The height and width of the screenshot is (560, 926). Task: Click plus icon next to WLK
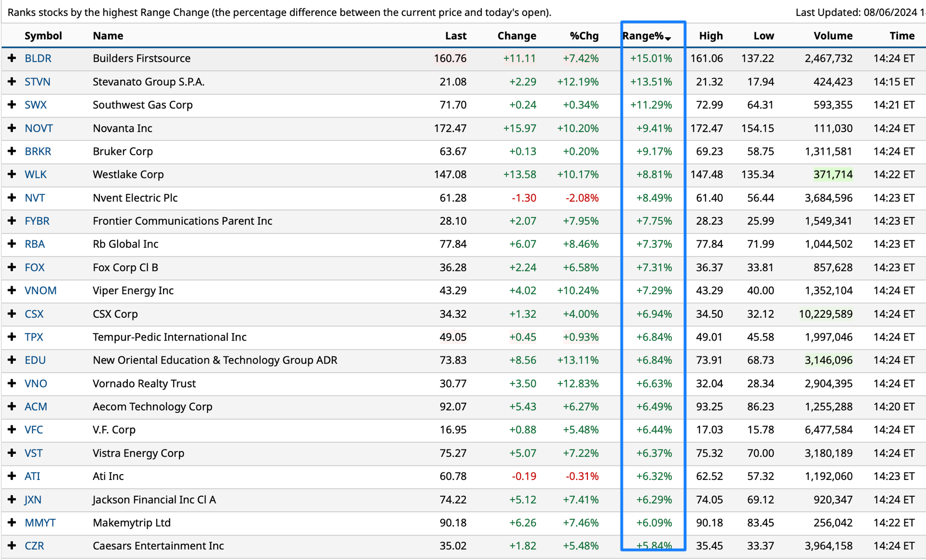(12, 174)
